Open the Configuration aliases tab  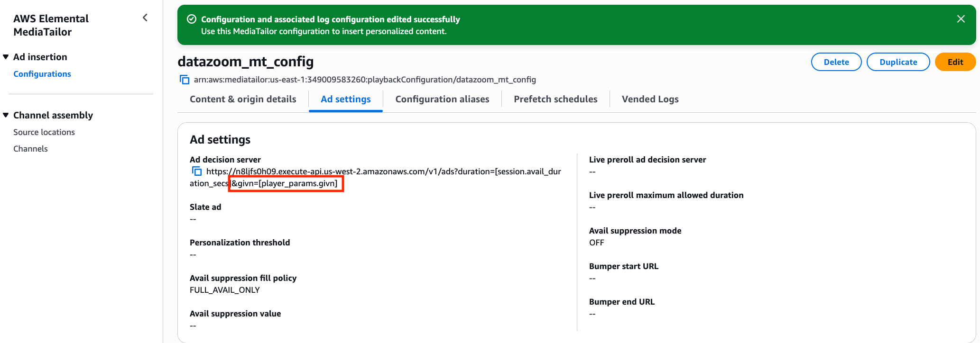coord(442,99)
